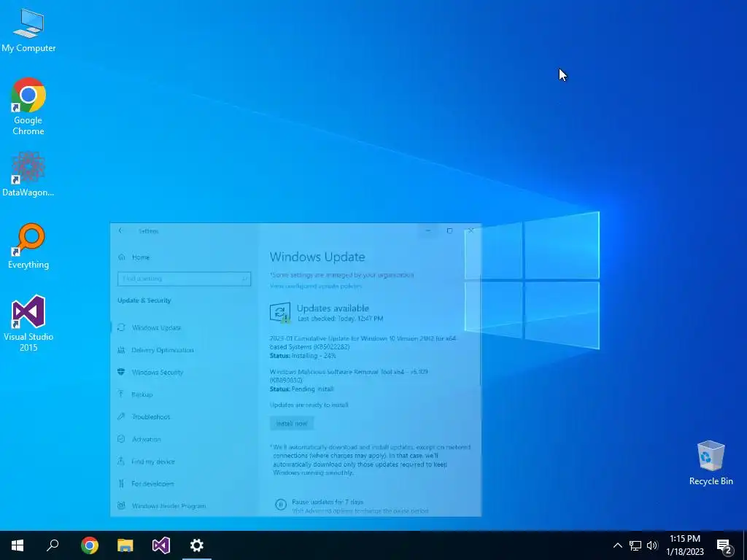This screenshot has height=560, width=747.
Task: Open the volume speaker tray icon
Action: [x=652, y=545]
